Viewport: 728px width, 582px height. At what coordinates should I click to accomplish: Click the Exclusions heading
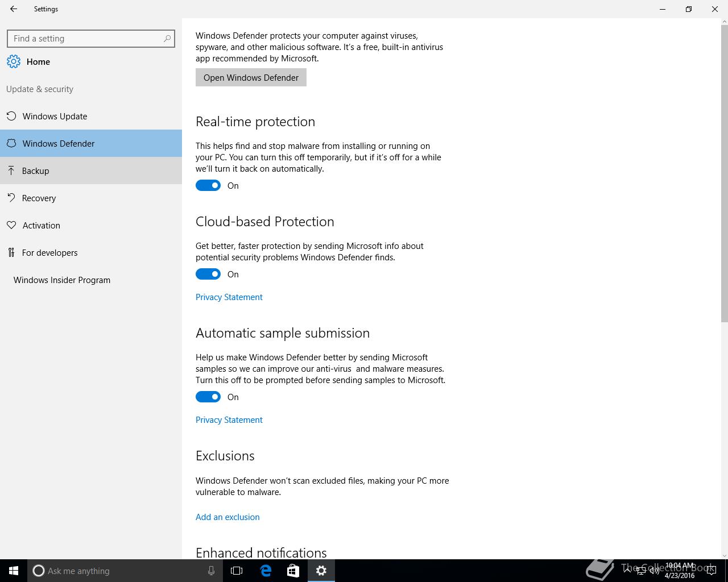pyautogui.click(x=225, y=456)
